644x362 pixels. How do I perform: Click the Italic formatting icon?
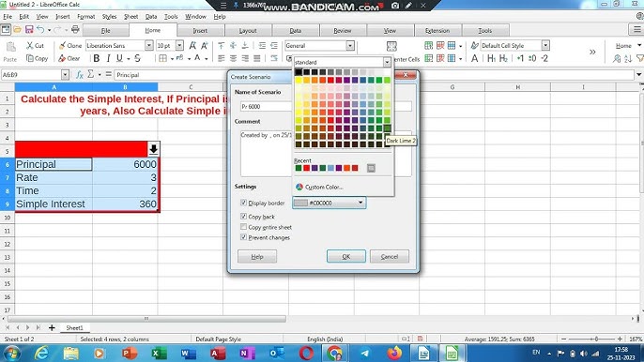pyautogui.click(x=108, y=58)
